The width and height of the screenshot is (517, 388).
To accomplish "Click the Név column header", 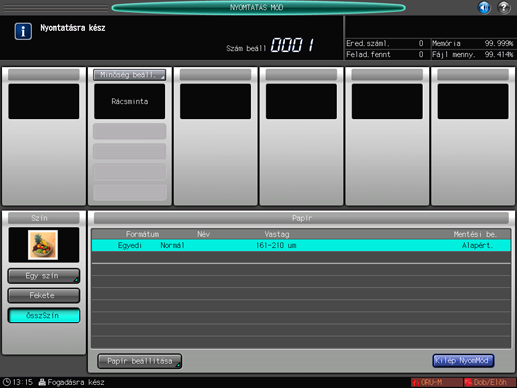I will 203,234.
